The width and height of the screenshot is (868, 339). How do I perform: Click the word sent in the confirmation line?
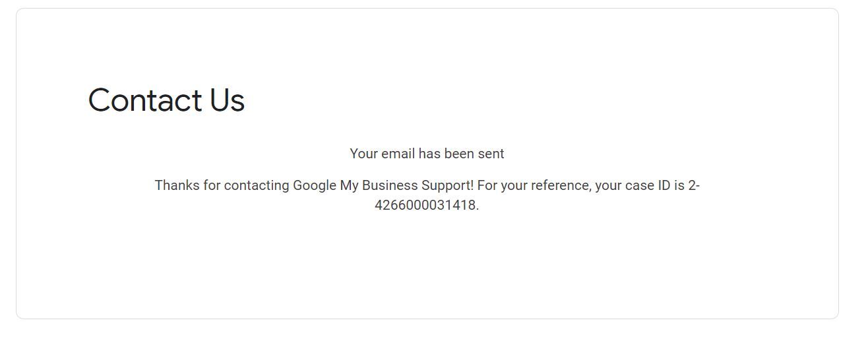(x=491, y=154)
